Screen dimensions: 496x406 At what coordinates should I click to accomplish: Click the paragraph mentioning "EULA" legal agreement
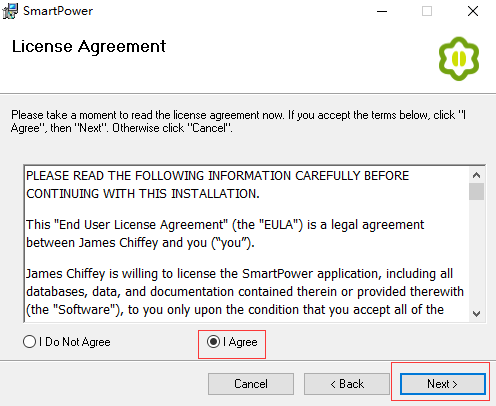pyautogui.click(x=225, y=234)
